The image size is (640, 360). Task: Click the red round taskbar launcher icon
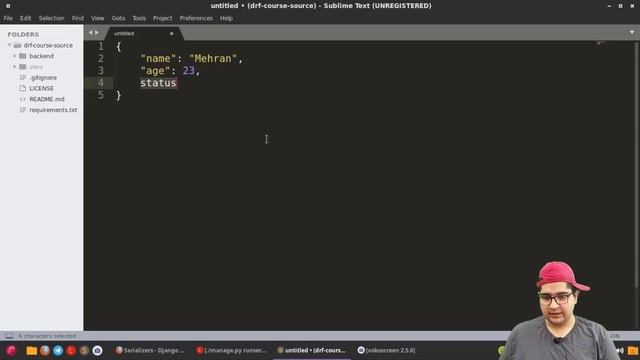click(x=71, y=350)
